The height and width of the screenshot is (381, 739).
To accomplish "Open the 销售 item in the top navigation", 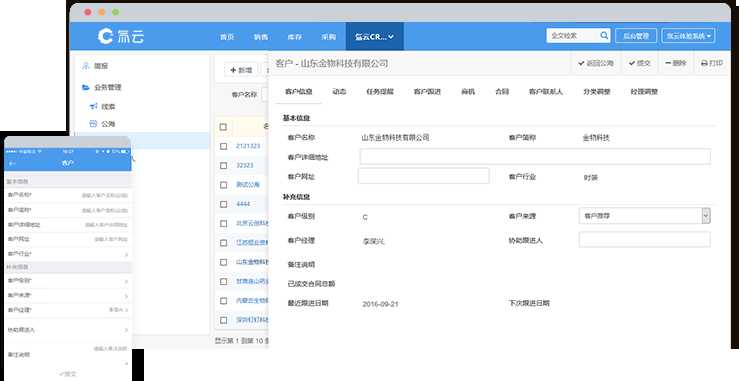I will coord(261,37).
